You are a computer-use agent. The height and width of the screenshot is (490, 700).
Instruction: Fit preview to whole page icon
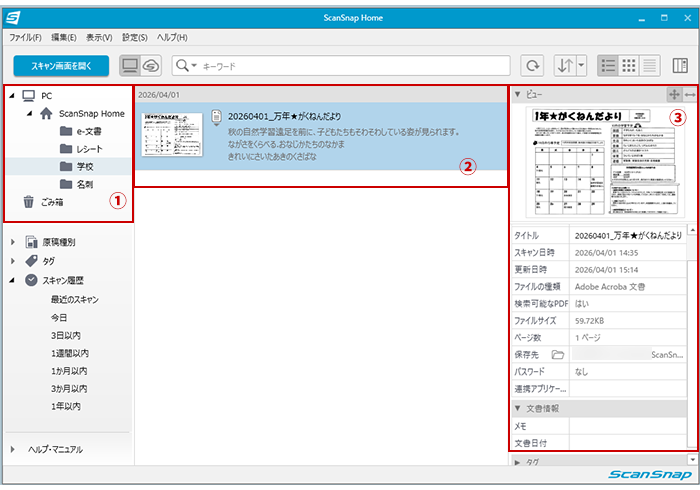pos(674,95)
